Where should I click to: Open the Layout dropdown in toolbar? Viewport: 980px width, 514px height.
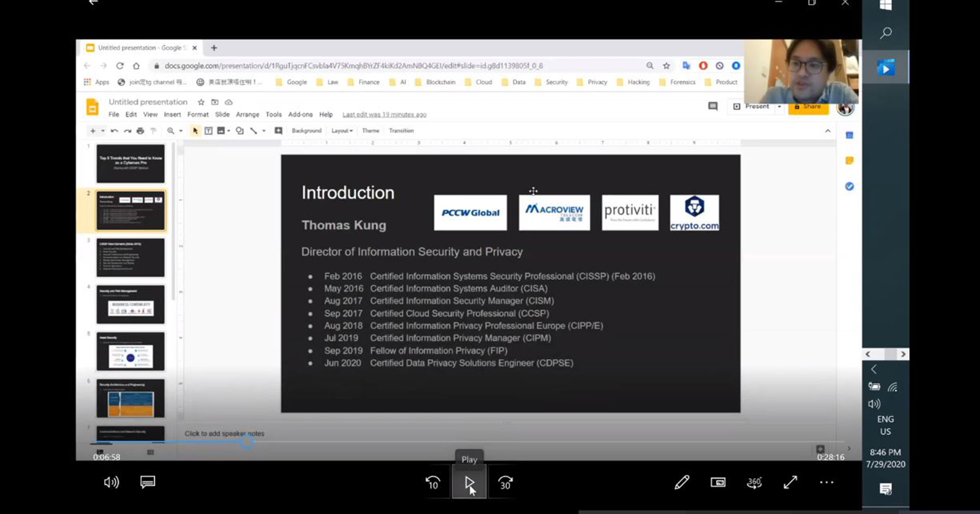click(x=342, y=131)
